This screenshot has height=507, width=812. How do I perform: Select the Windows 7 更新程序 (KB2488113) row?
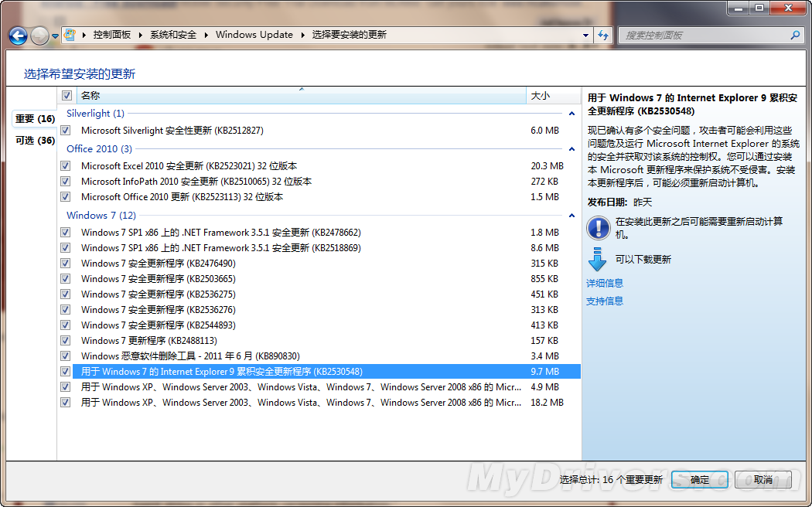click(x=326, y=341)
